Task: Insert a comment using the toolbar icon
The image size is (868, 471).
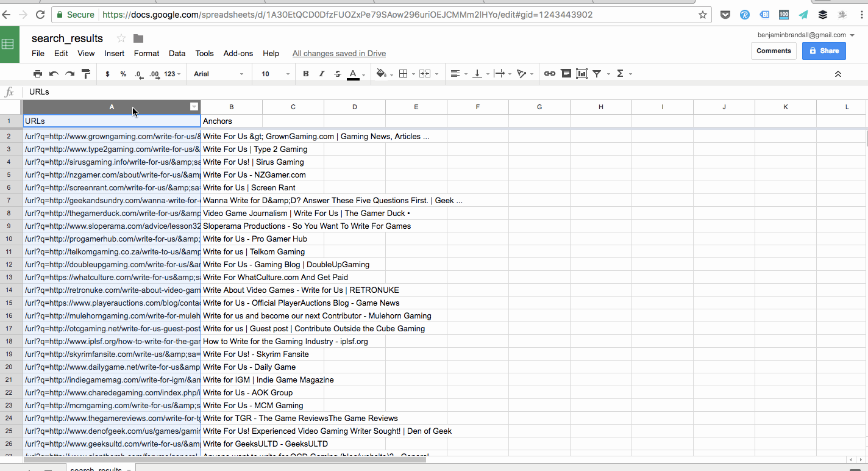Action: 566,74
